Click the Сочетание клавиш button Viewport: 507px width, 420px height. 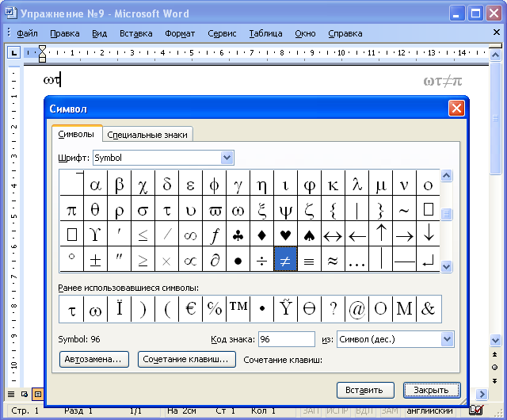coord(187,360)
